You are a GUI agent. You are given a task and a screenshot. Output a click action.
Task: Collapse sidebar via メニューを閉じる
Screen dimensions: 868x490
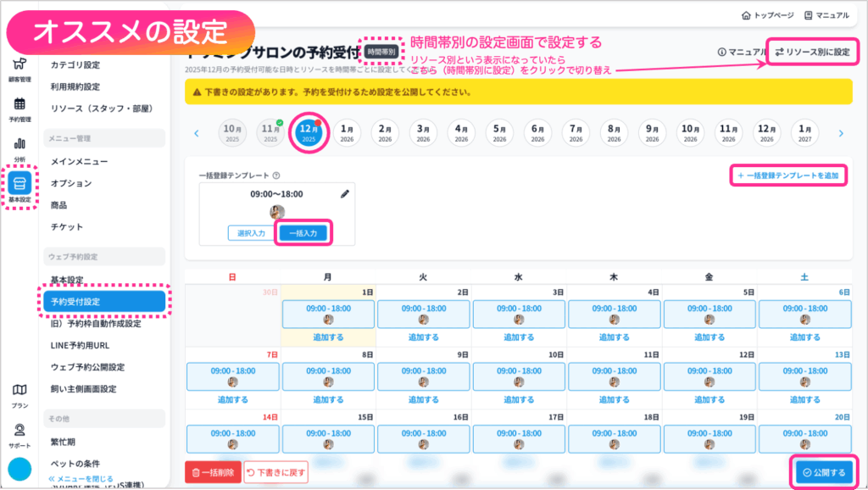(81, 479)
